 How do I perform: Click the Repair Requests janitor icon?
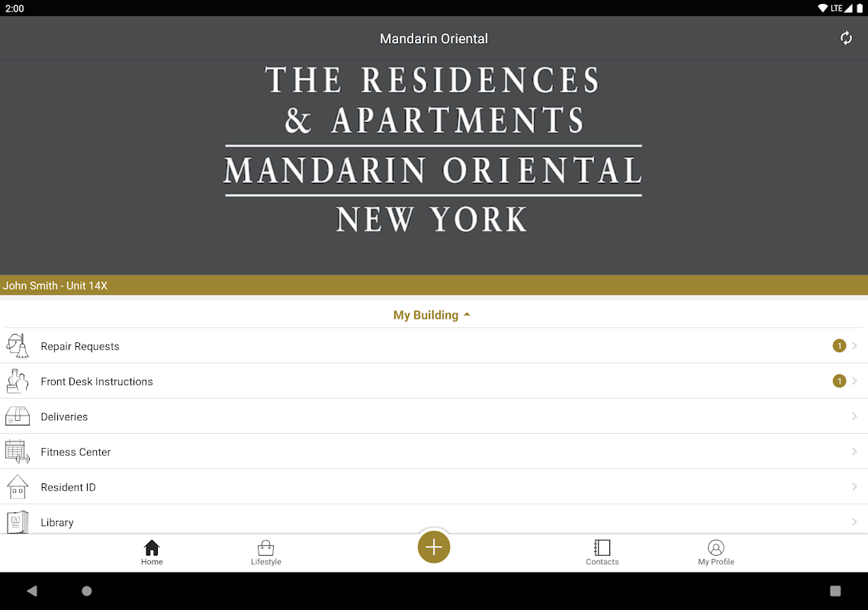click(x=17, y=346)
